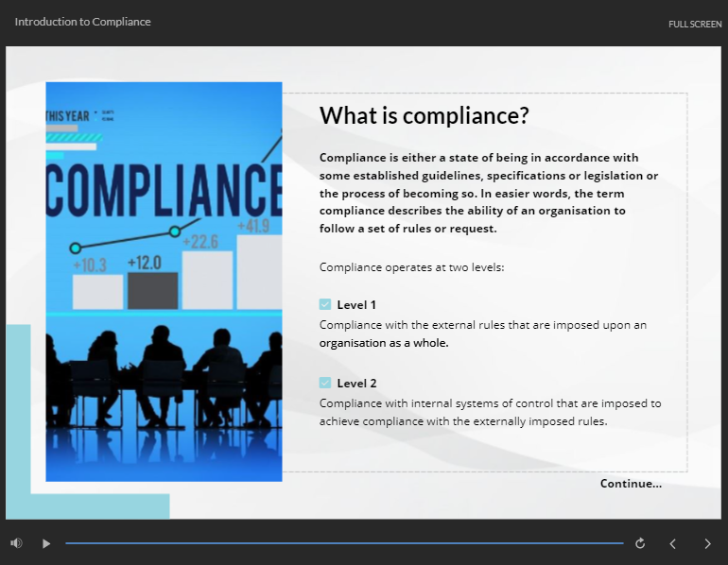
Task: Click the replay slide icon
Action: (640, 543)
